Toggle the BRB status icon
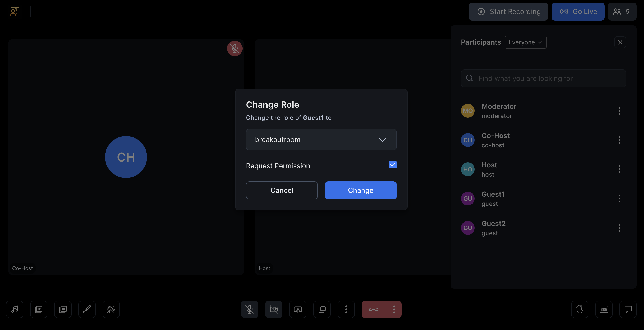 pos(604,309)
